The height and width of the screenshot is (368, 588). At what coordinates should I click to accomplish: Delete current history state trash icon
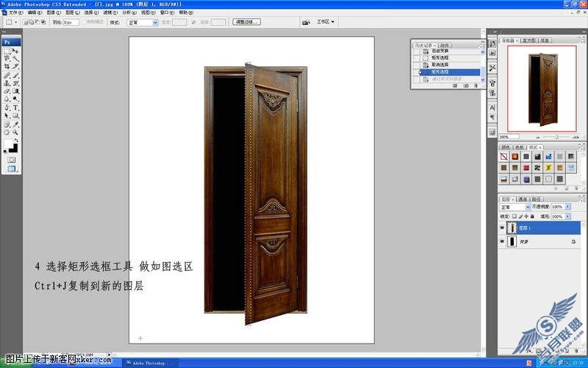[x=476, y=85]
